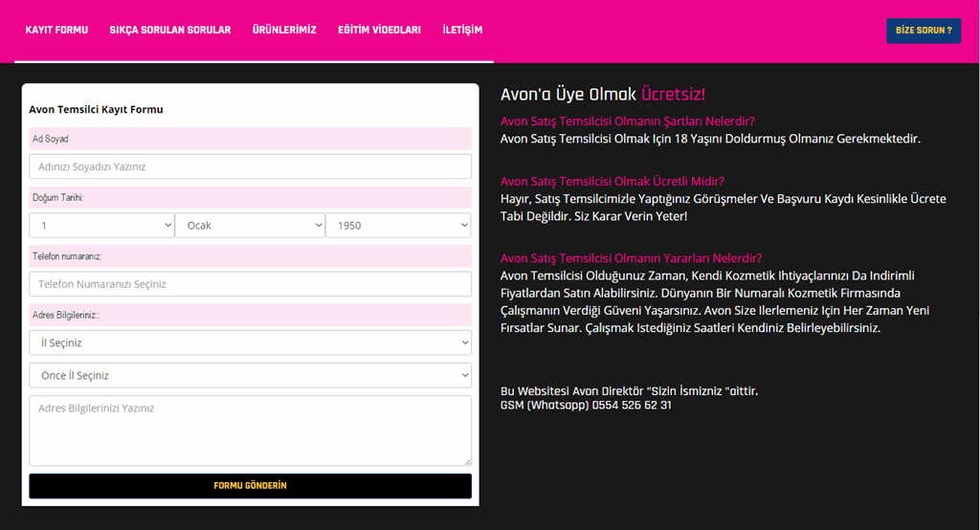980x530 pixels.
Task: Select EĞİTİM VİDEOLARI menu item
Action: [x=379, y=30]
